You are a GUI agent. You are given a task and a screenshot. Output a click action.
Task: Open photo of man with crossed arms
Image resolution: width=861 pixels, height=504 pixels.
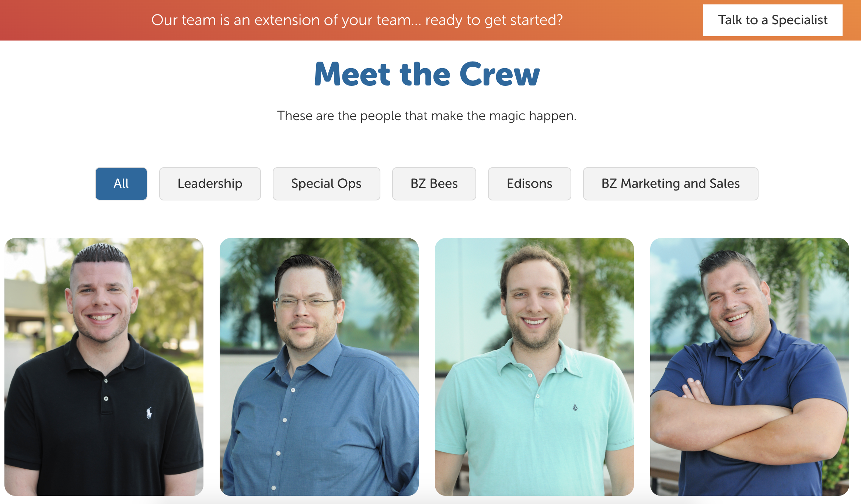click(x=750, y=367)
